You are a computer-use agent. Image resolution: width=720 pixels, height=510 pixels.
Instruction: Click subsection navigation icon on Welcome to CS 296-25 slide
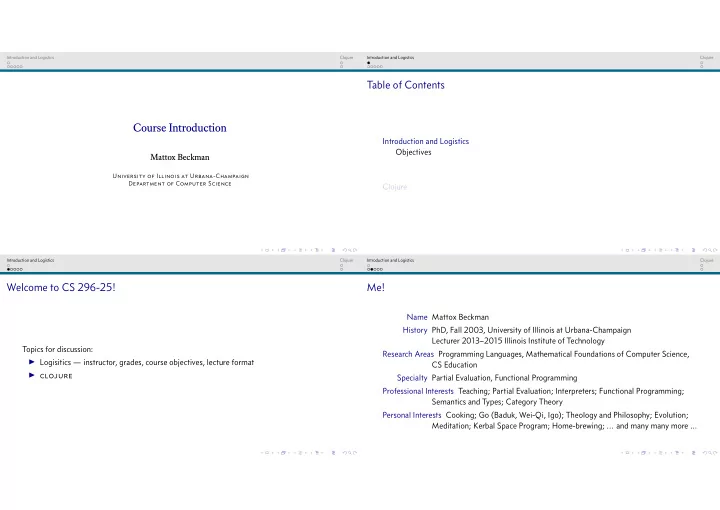300,453
